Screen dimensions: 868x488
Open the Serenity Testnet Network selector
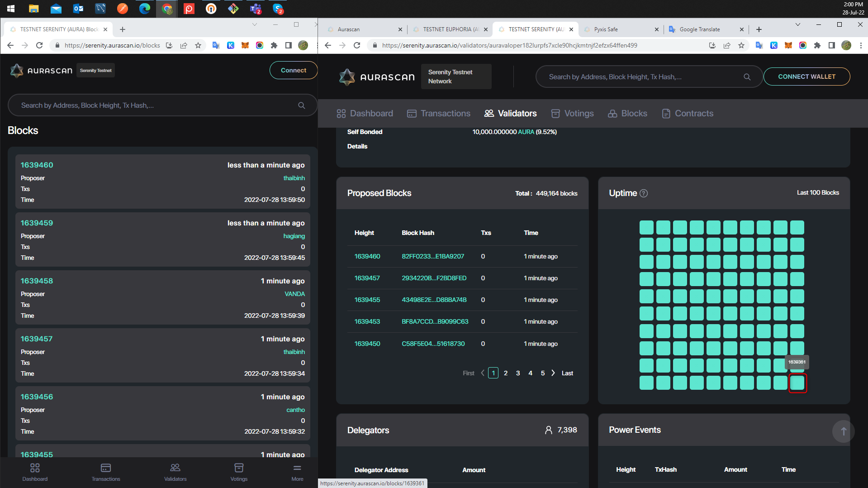(455, 76)
